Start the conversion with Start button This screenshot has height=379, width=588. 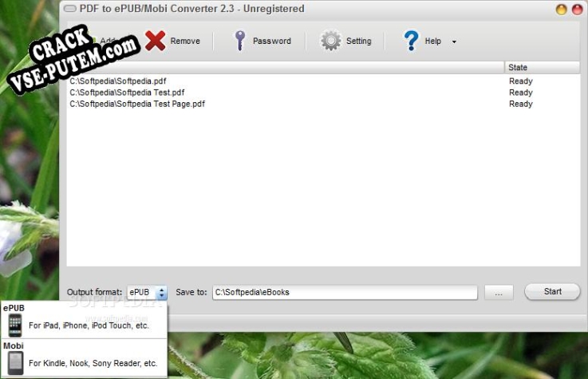pos(552,292)
